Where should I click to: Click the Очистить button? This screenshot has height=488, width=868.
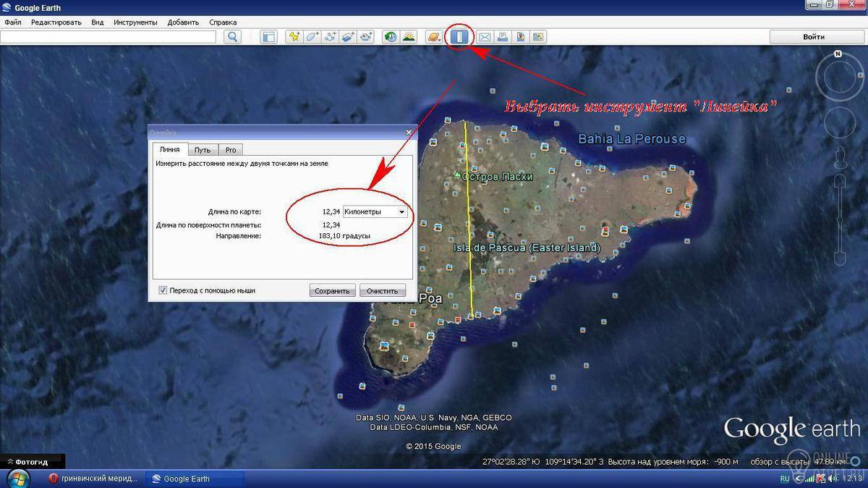click(382, 291)
